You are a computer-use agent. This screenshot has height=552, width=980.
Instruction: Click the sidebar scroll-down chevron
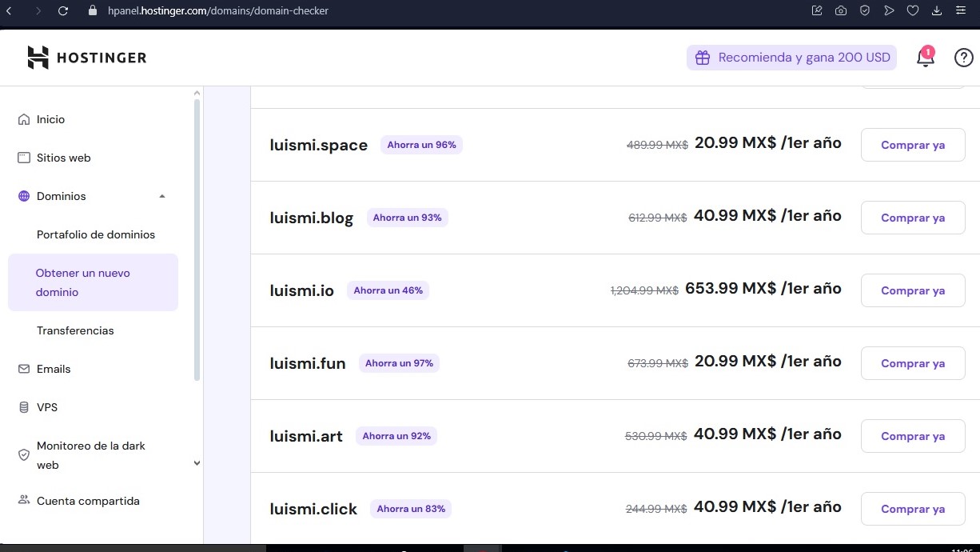click(197, 463)
